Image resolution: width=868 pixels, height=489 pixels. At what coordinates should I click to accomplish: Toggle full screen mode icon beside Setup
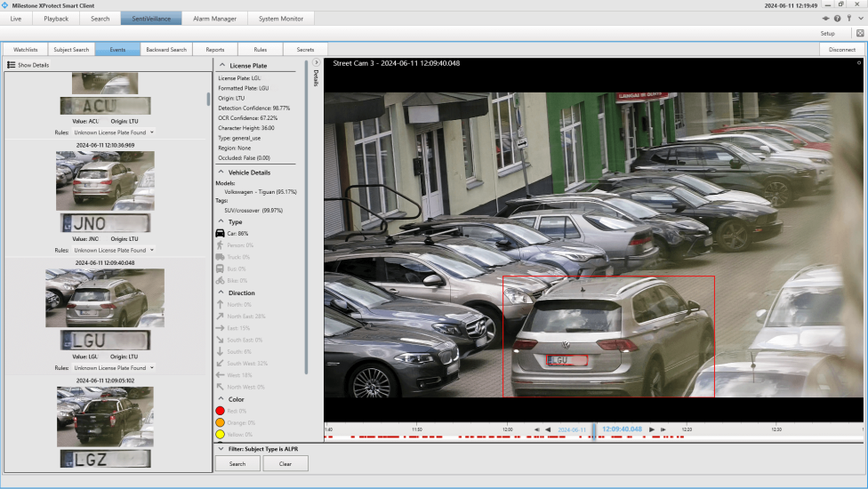[860, 33]
